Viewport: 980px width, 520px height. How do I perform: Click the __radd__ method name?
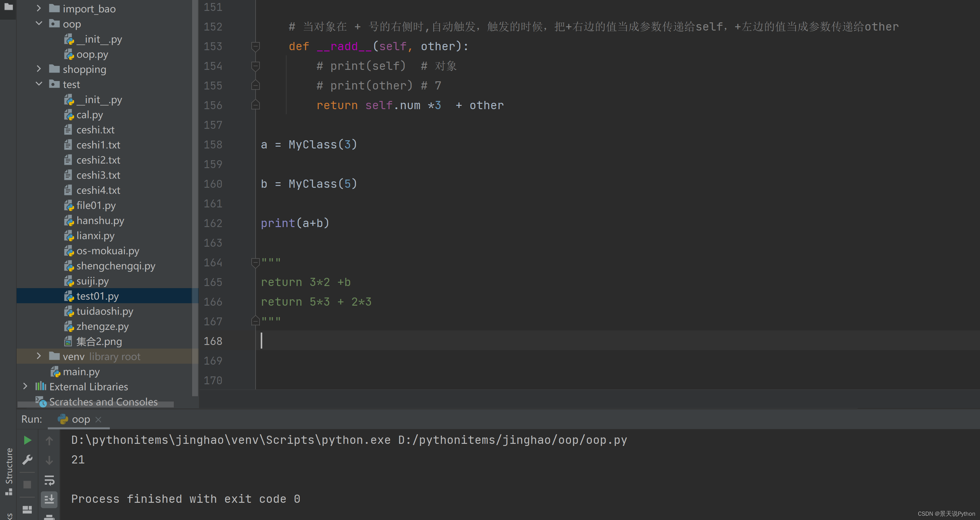344,46
